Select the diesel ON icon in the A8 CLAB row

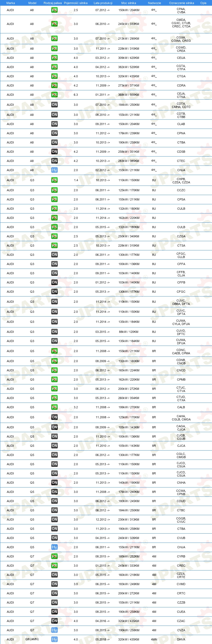tap(54, 124)
